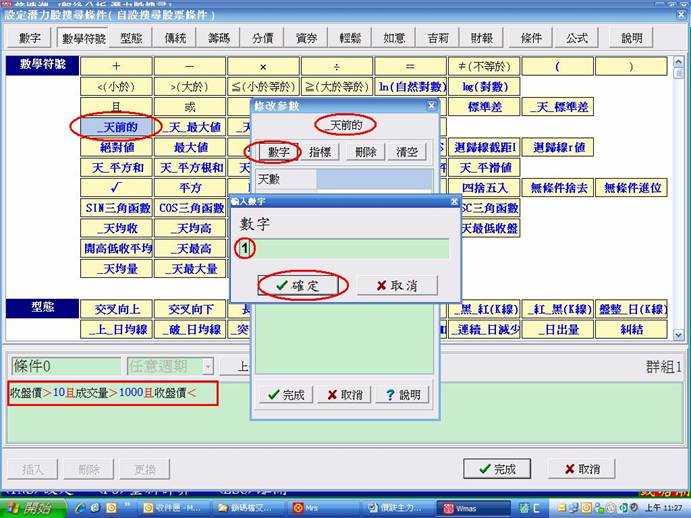Screen dimensions: 691x518
Task: Open the Windows 開始 start menu
Action: [31, 508]
